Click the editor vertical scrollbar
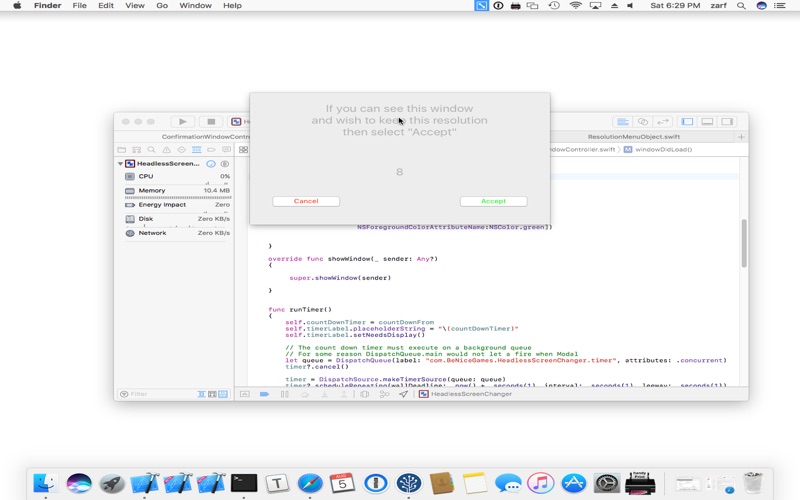 coord(743,242)
